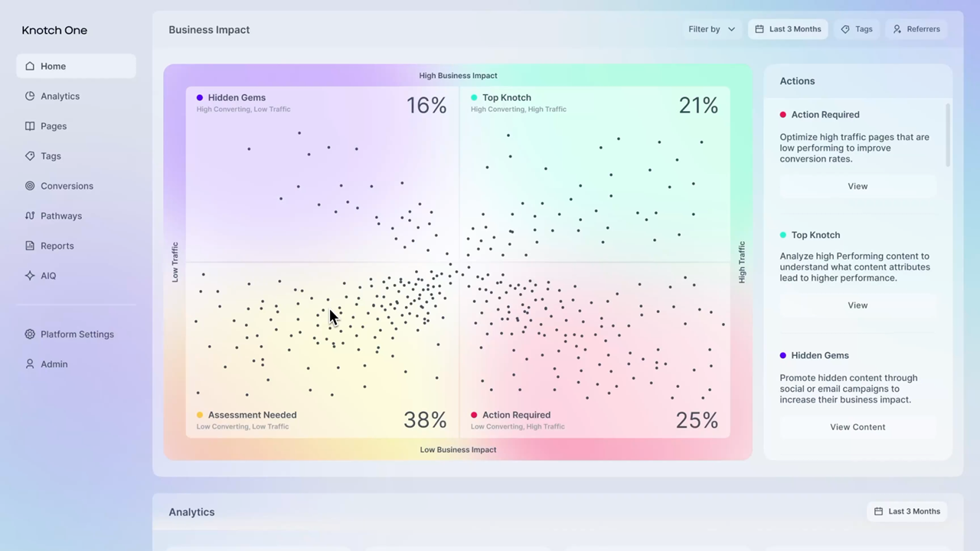Screen dimensions: 980x551
Task: Filter by Tags in the header
Action: tap(857, 29)
